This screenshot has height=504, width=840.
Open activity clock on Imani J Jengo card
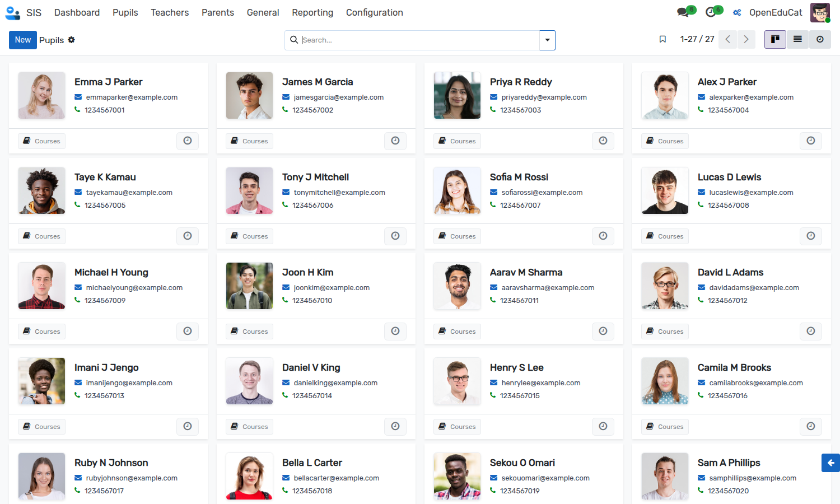(x=188, y=427)
